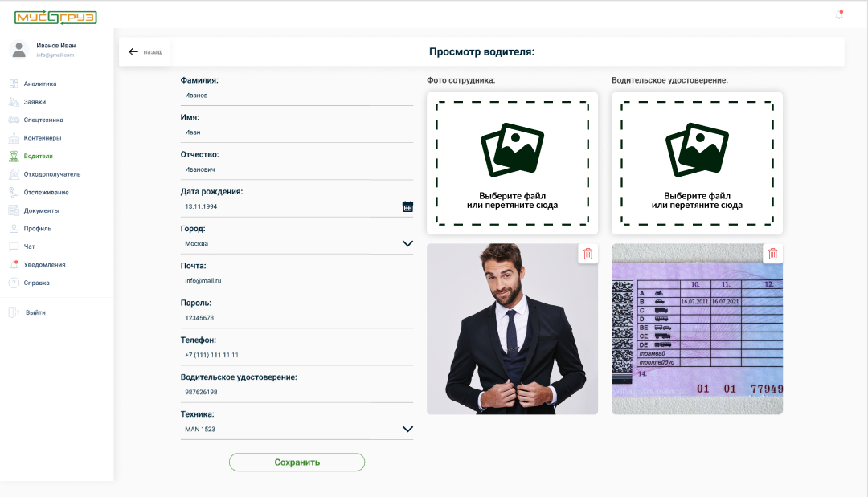Open Документы menu item

(x=41, y=210)
